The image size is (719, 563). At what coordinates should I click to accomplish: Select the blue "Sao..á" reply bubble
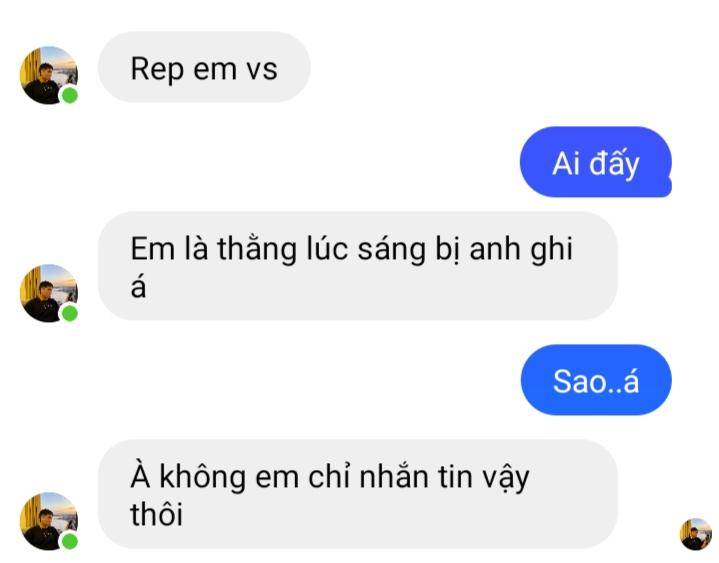click(596, 380)
